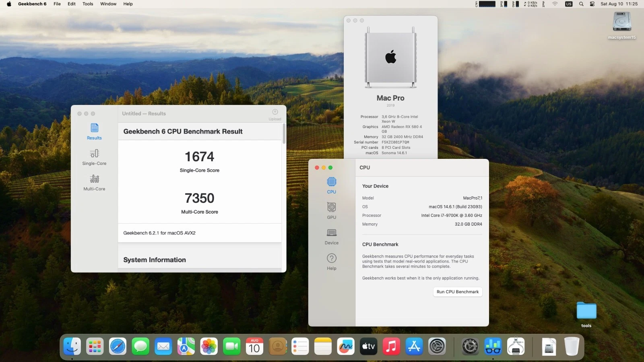The width and height of the screenshot is (644, 362).
Task: Open the Edit menu
Action: pyautogui.click(x=72, y=4)
